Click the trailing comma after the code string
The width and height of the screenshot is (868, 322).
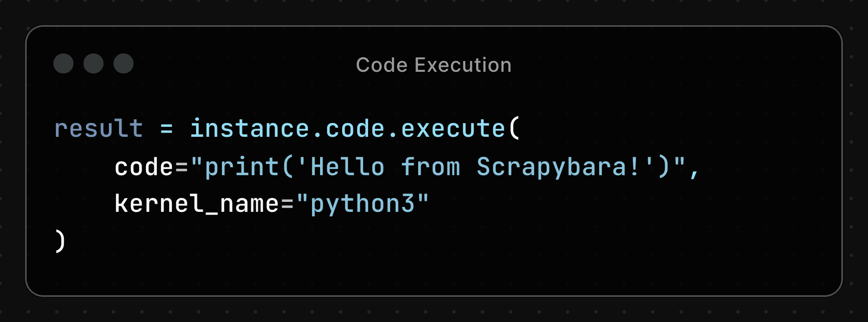[694, 172]
